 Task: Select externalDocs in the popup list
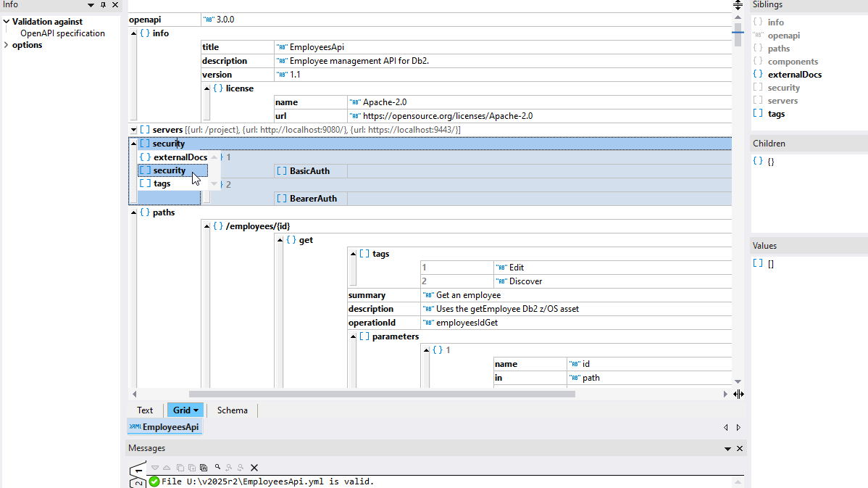180,157
